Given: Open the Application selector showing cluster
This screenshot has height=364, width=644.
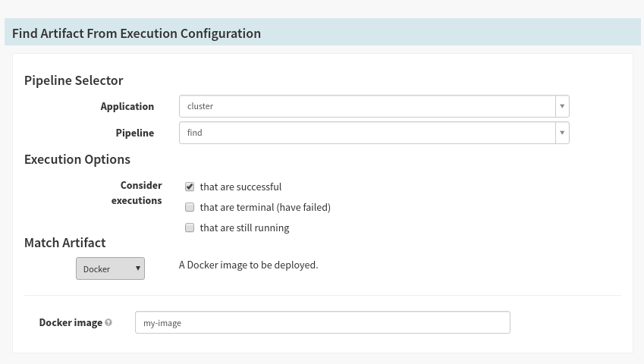Looking at the screenshot, I should coord(374,106).
